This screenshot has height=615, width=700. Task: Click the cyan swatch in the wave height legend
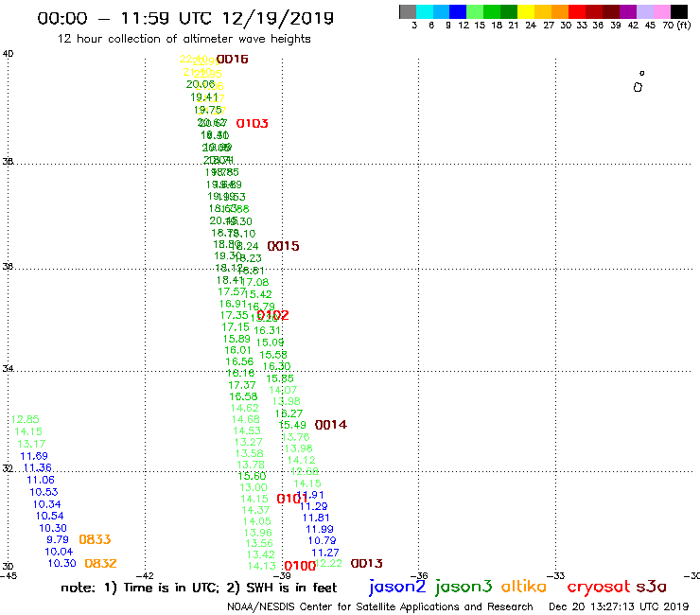425,11
